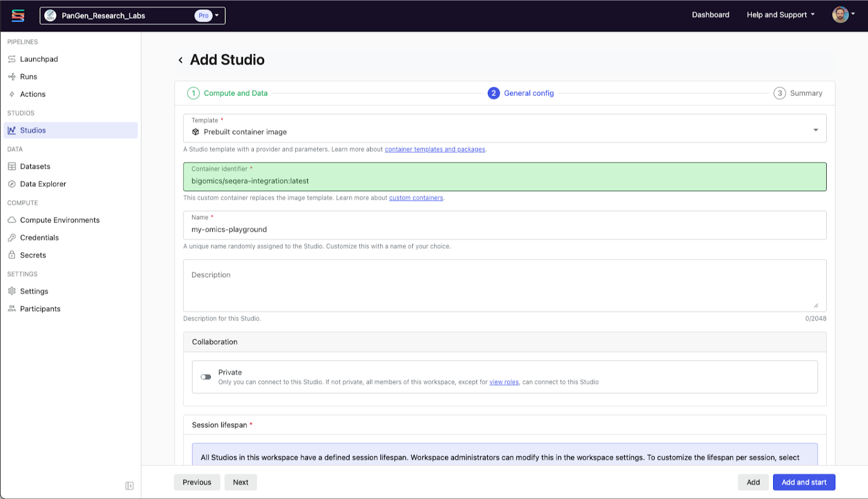Open the user avatar menu

point(843,15)
